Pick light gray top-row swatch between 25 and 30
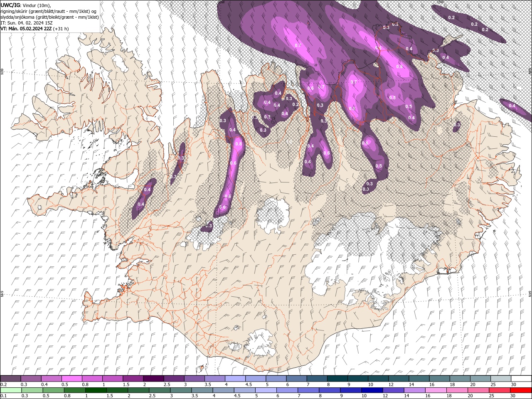Image resolution: width=532 pixels, height=399 pixels. tap(501, 379)
